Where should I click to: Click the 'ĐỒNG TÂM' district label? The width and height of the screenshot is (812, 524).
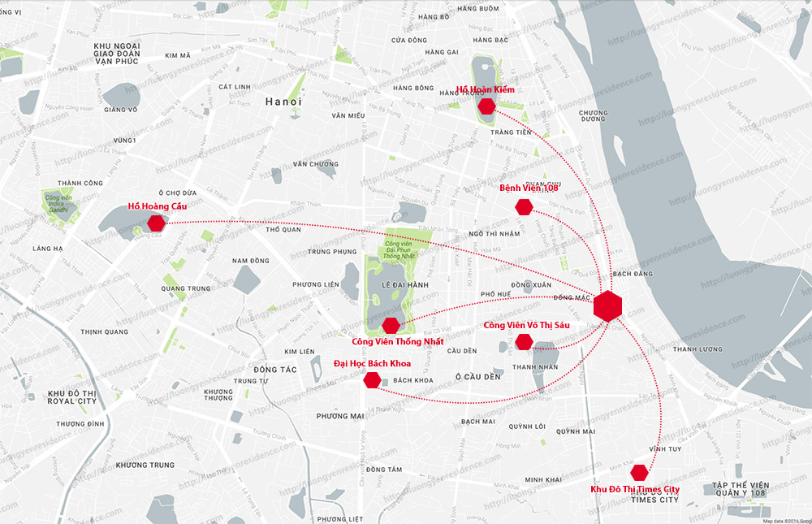384,470
